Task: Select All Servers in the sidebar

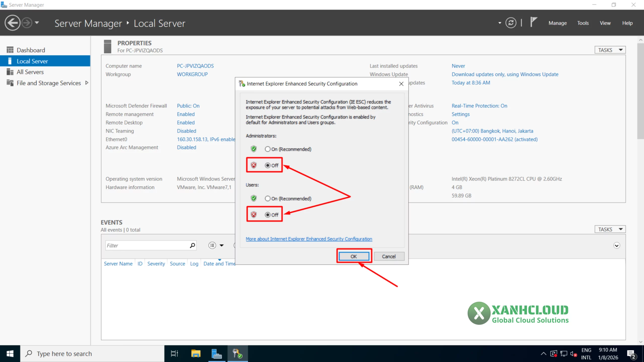Action: tap(30, 72)
